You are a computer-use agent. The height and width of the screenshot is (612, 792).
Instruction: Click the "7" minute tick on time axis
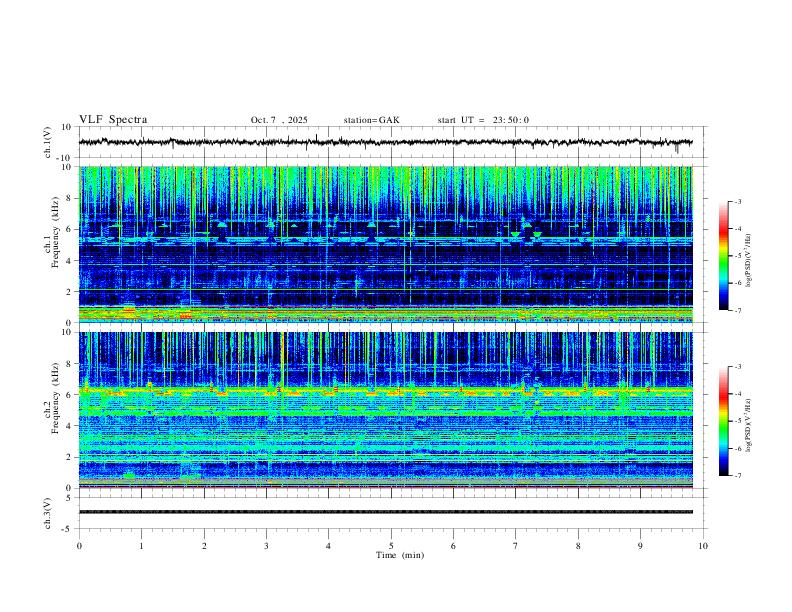516,546
